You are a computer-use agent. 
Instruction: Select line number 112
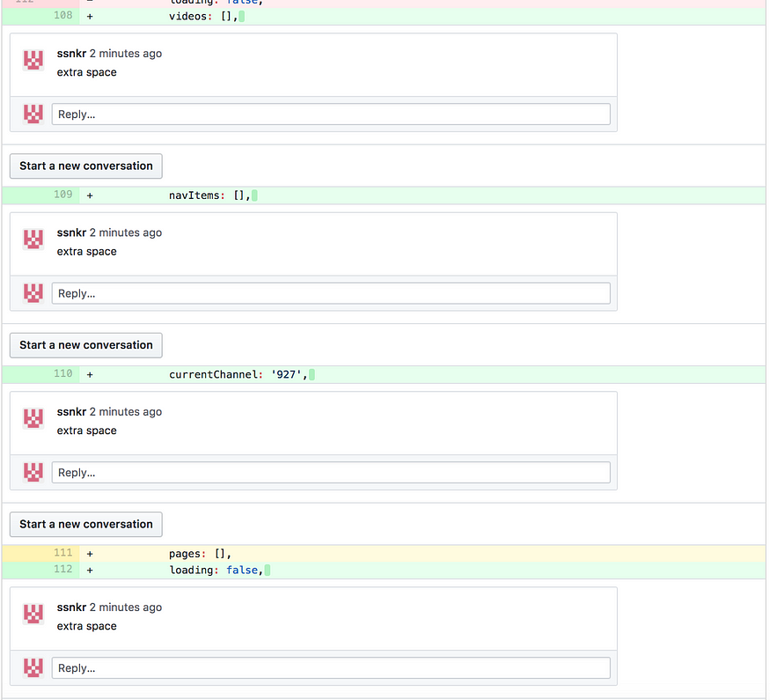pos(62,570)
